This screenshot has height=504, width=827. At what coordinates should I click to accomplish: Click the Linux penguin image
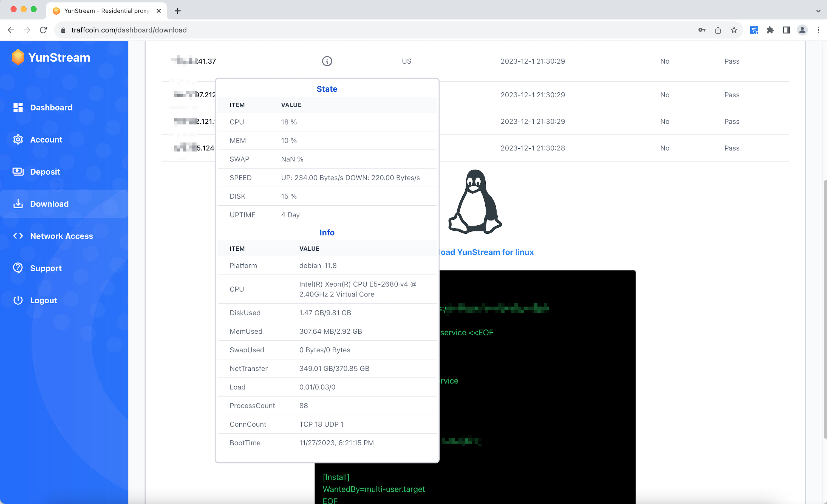click(475, 202)
